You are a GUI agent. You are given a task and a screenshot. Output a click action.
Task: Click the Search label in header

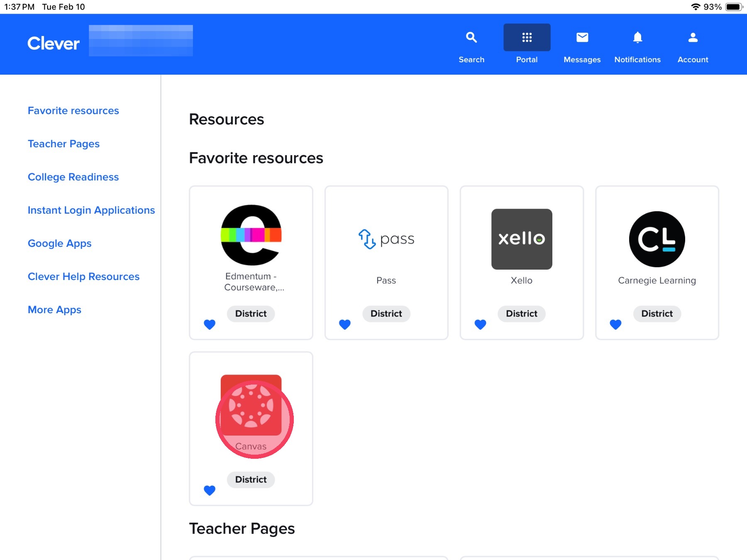point(471,60)
